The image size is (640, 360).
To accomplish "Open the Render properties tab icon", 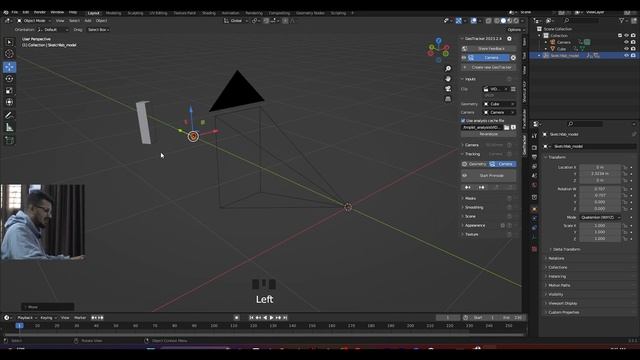I will click(x=534, y=147).
